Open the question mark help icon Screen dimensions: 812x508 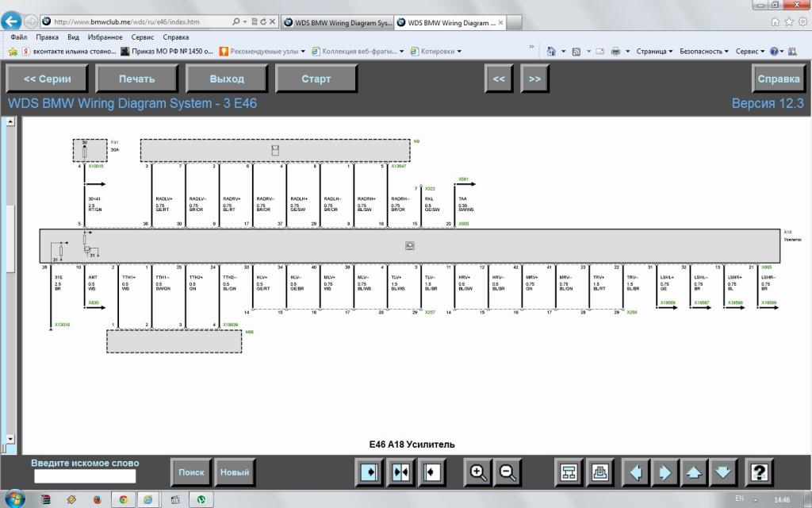pyautogui.click(x=759, y=472)
